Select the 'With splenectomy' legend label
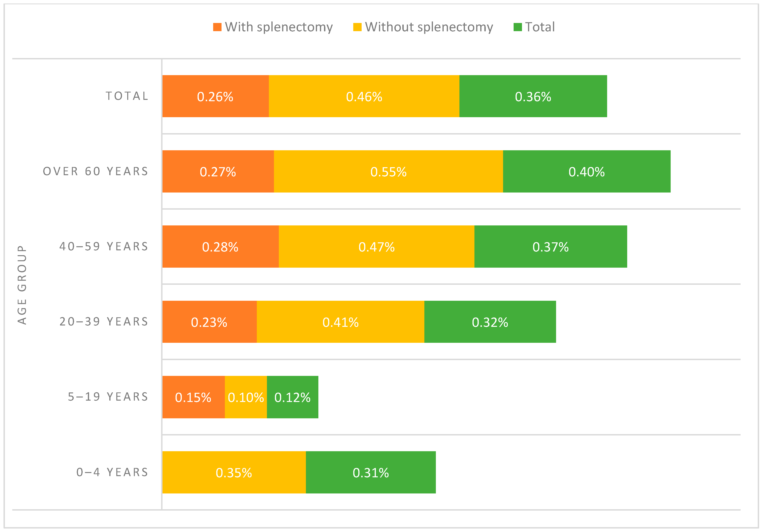Viewport: 763px width, 532px height. (279, 27)
